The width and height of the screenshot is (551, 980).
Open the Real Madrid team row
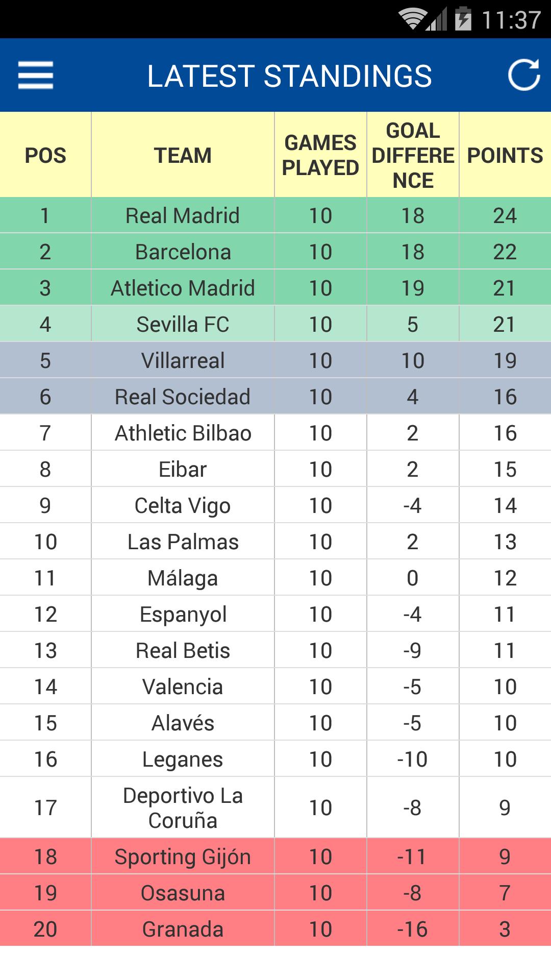tap(275, 215)
